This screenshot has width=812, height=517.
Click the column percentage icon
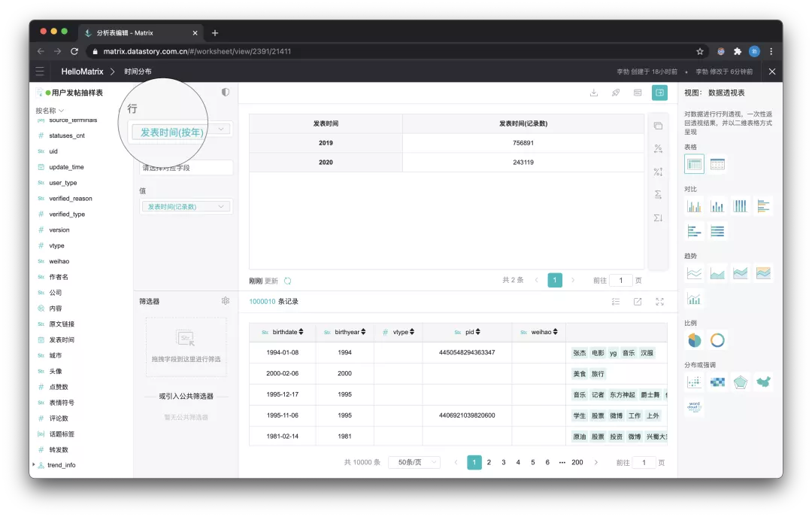coord(658,172)
